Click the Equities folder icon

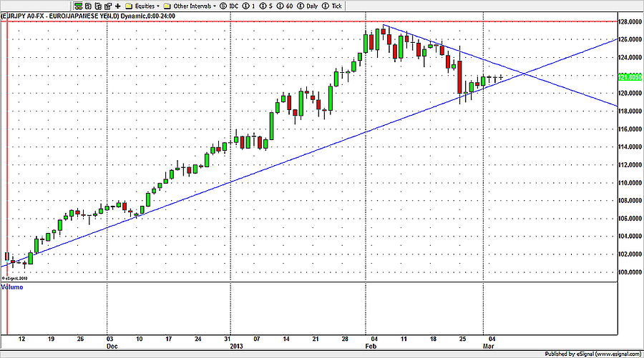129,6
